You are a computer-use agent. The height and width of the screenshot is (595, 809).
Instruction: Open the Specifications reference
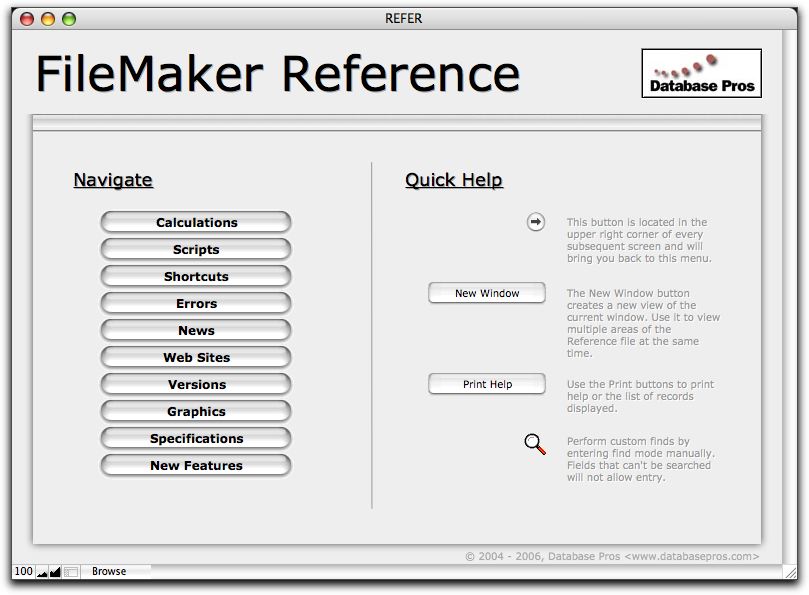(x=196, y=438)
